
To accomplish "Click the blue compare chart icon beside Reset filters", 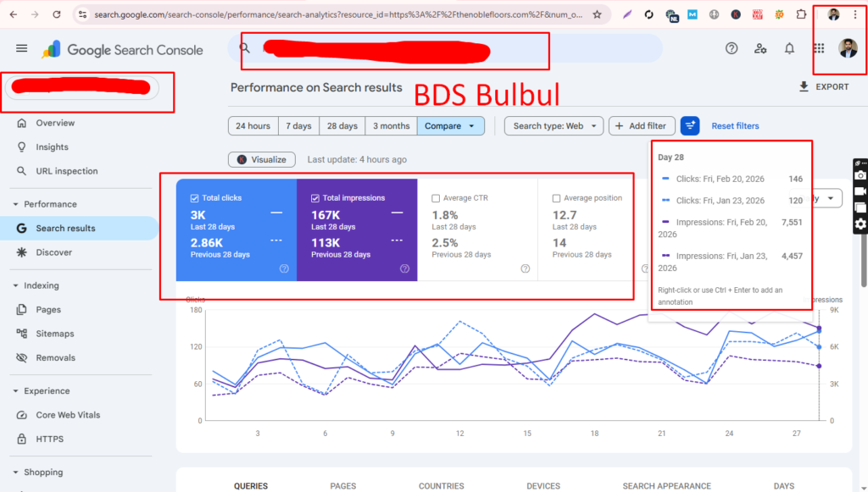I will click(x=690, y=125).
